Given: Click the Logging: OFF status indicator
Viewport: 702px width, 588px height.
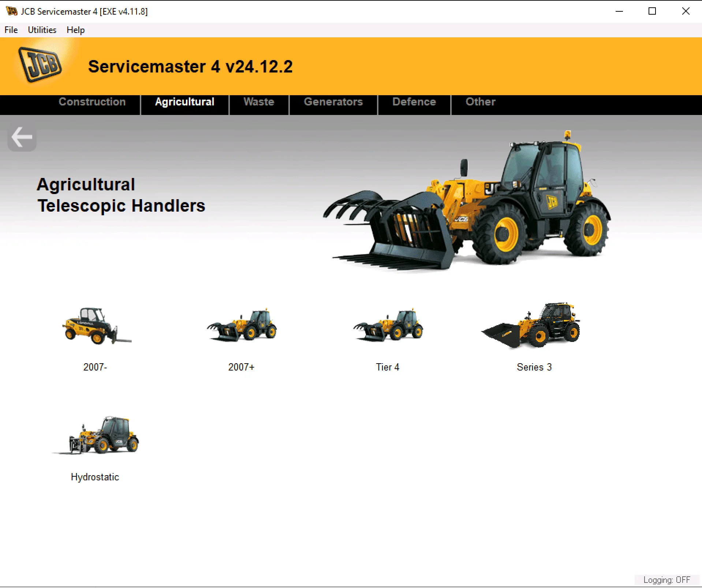Looking at the screenshot, I should tap(666, 580).
